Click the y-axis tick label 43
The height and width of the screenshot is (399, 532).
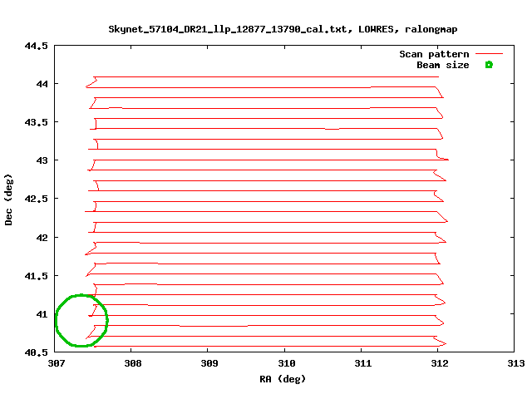pos(42,160)
